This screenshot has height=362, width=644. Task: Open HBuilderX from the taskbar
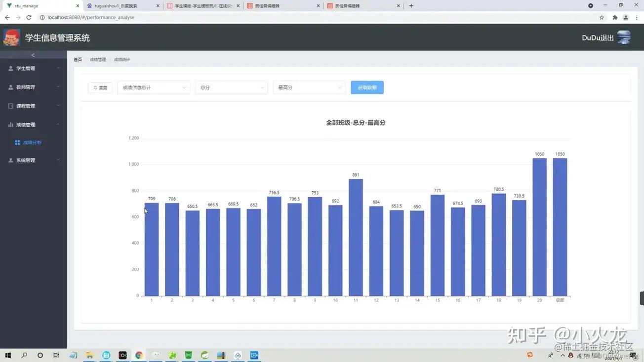pyautogui.click(x=188, y=355)
